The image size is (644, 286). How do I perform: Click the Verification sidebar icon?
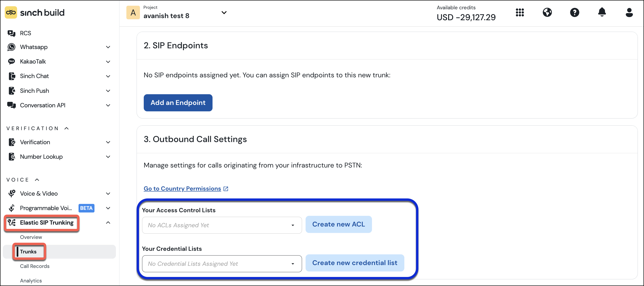click(11, 142)
